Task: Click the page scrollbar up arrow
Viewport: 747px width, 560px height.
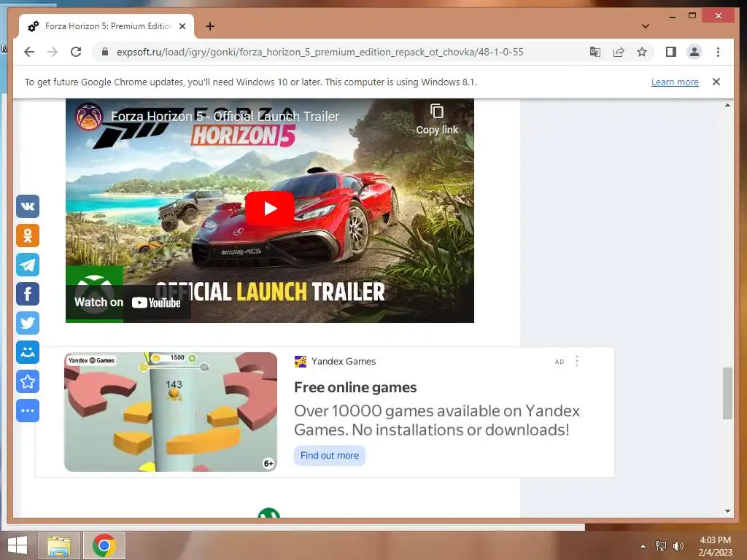Action: [727, 105]
